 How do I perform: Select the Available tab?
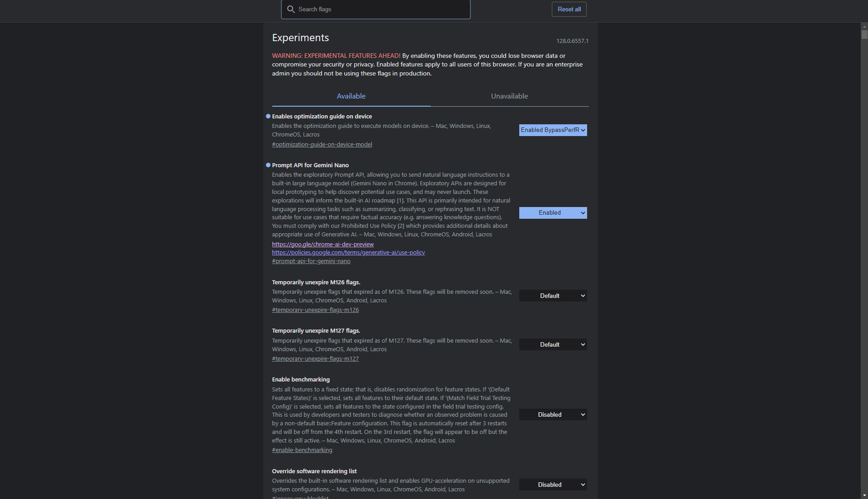click(x=351, y=96)
